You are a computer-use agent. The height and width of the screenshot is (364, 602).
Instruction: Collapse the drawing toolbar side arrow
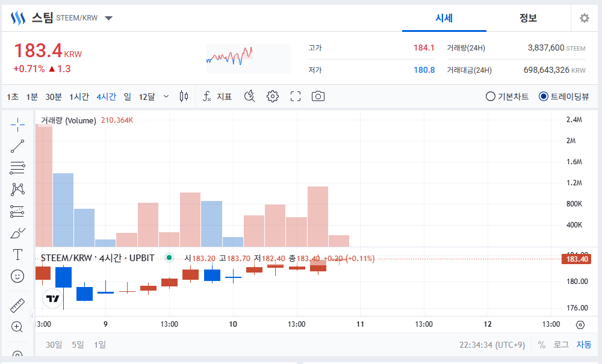33,316
